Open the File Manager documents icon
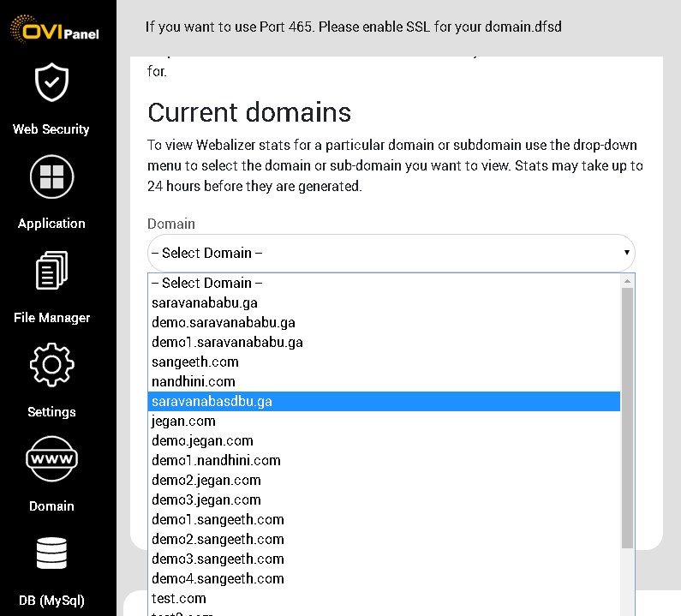This screenshot has height=616, width=681. 51,270
